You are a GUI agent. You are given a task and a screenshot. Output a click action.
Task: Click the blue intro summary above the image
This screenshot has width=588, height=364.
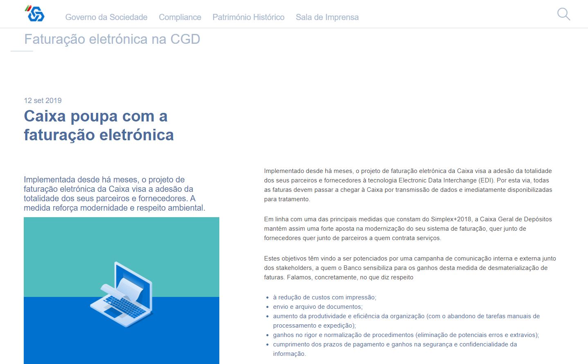point(114,193)
